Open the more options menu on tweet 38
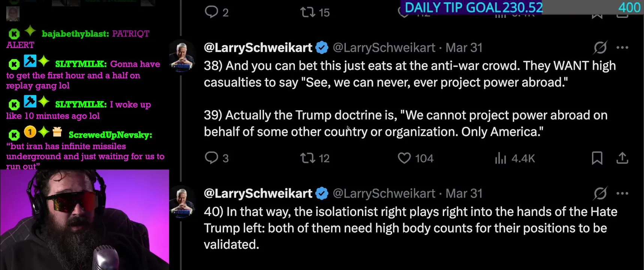 click(622, 48)
